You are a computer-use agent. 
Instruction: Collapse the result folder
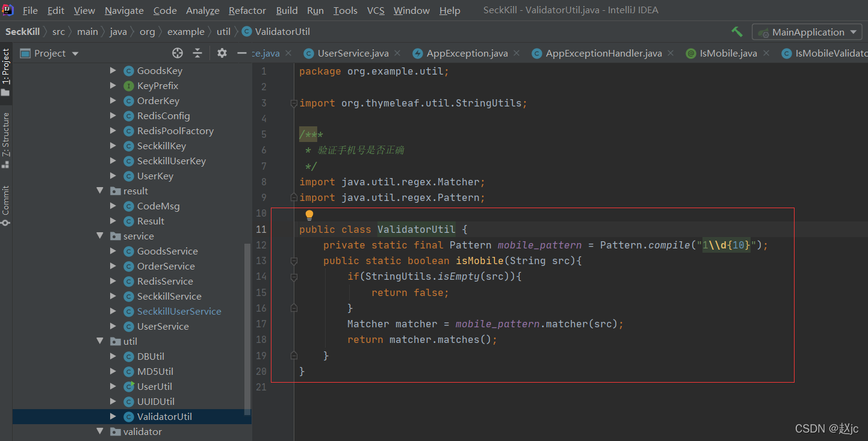click(100, 191)
